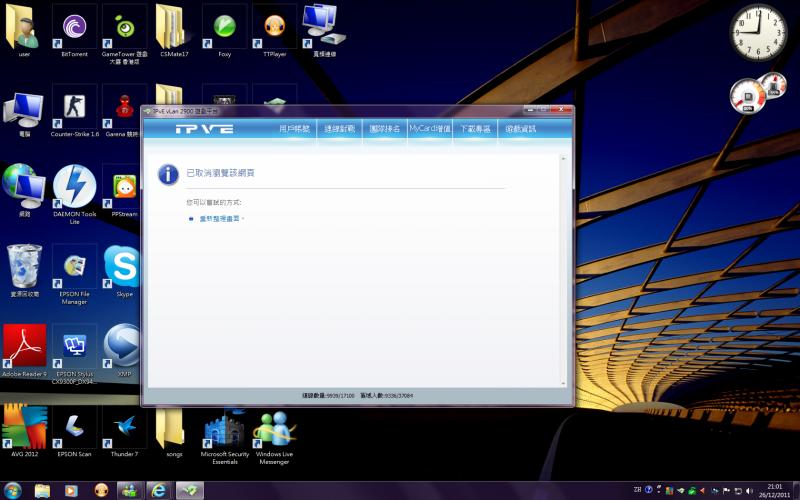The width and height of the screenshot is (800, 500).
Task: Click the 連線數量 status text
Action: 328,395
